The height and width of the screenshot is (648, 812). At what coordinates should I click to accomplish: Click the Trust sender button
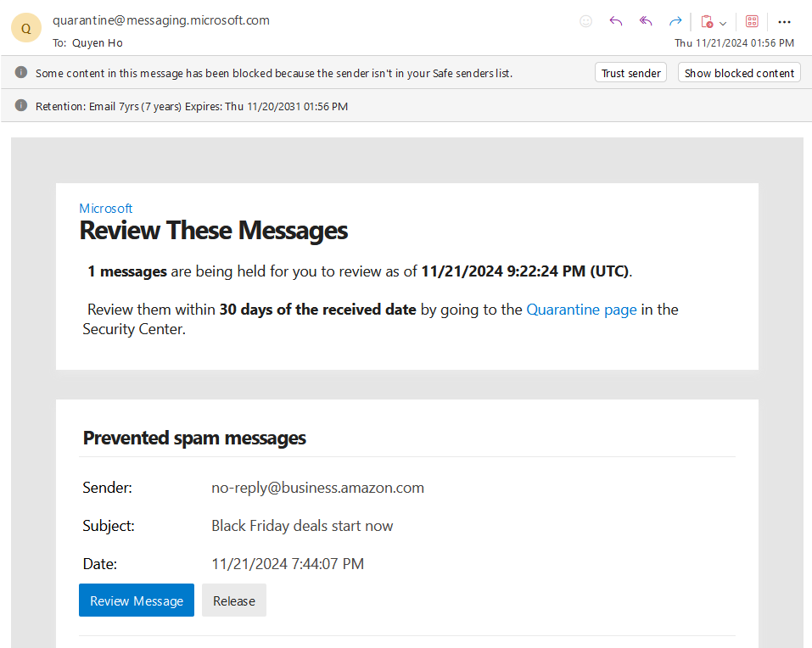[x=630, y=73]
